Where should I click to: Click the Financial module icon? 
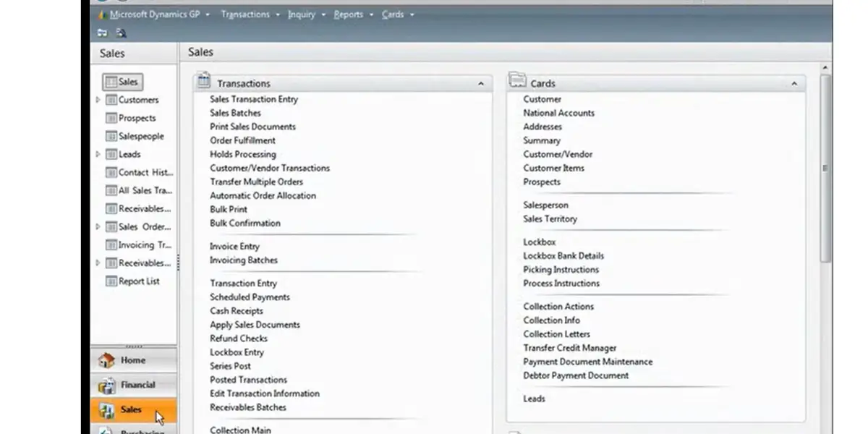(x=106, y=386)
